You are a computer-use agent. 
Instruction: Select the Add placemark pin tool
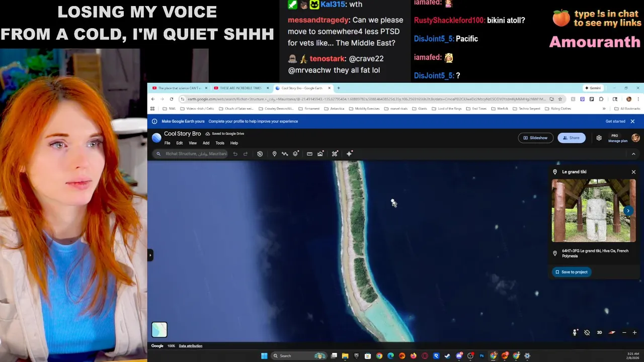click(274, 154)
